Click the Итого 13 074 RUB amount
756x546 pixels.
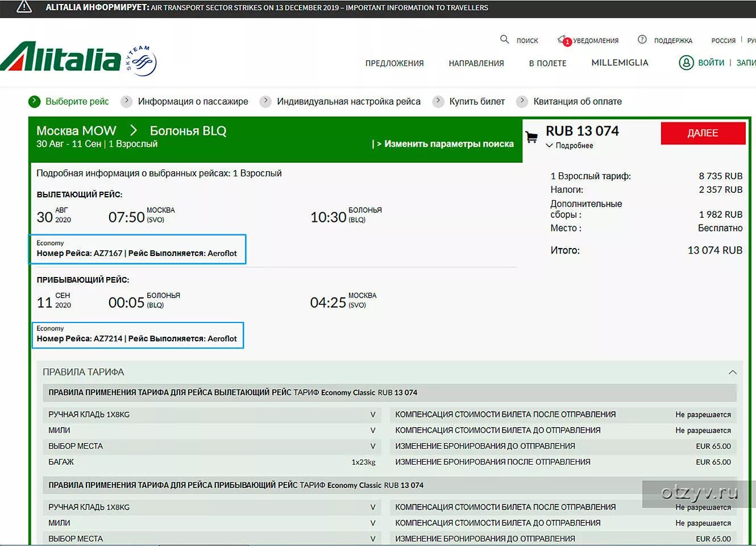click(715, 250)
